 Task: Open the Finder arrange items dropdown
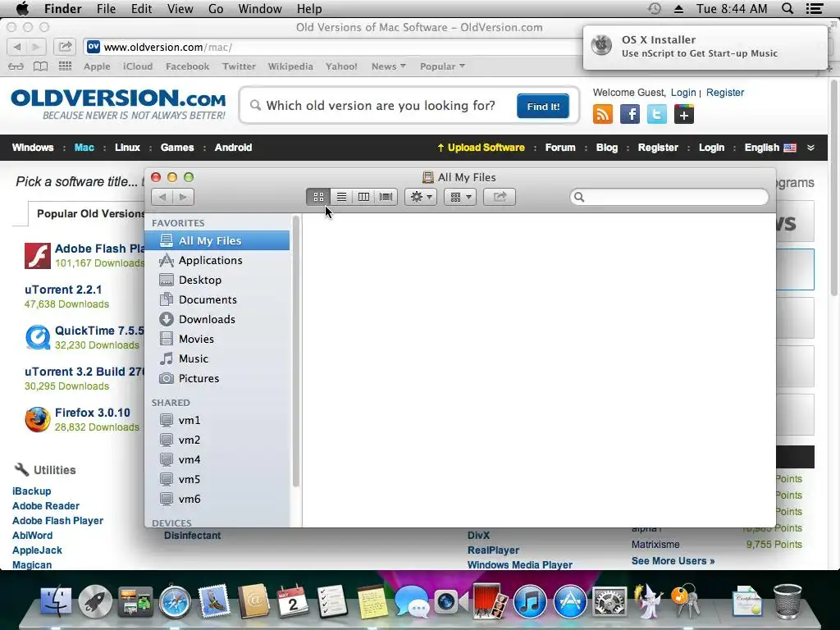point(460,197)
